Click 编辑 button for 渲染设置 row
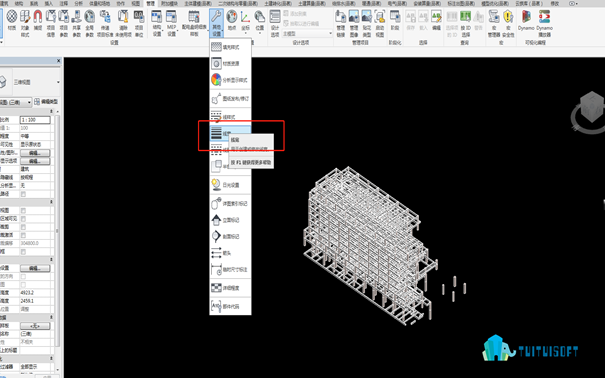 click(35, 268)
